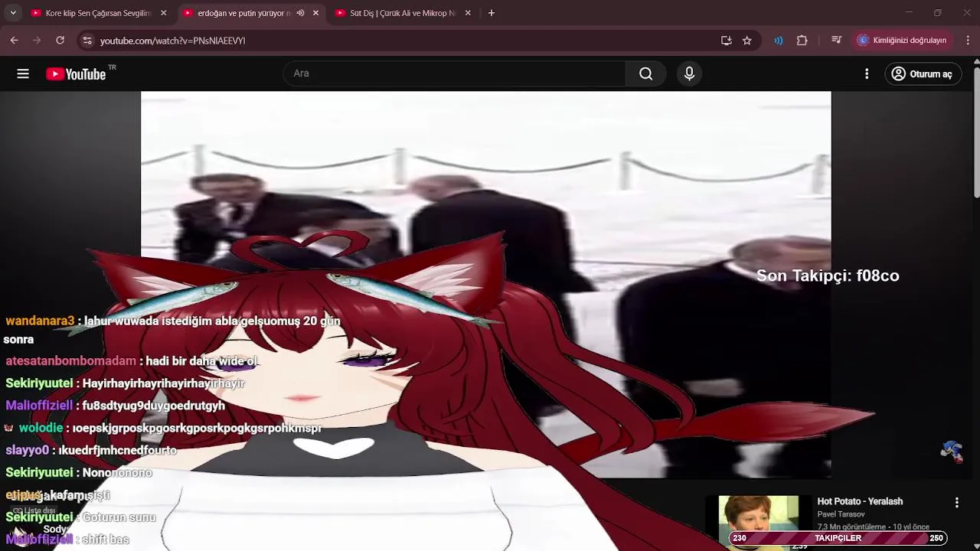This screenshot has width=980, height=551.
Task: Switch to the erdoğan ve putin yürüyor tab
Action: pyautogui.click(x=251, y=13)
